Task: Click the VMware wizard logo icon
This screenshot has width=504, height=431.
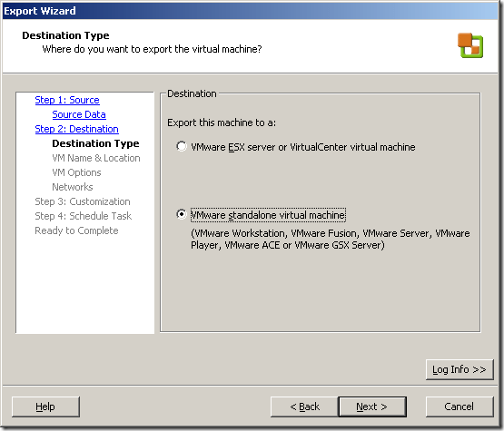Action: coord(470,45)
